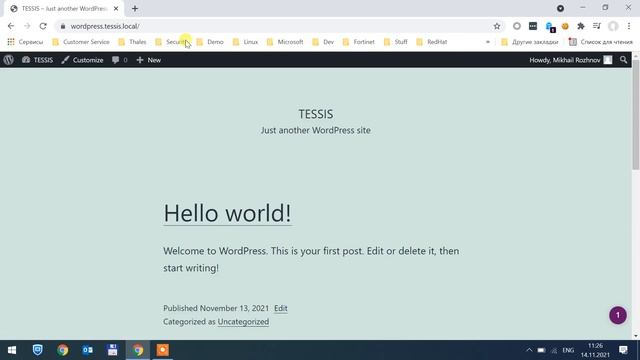Open the WordPress logo menu in admin bar
This screenshot has width=640, height=360.
coord(9,60)
